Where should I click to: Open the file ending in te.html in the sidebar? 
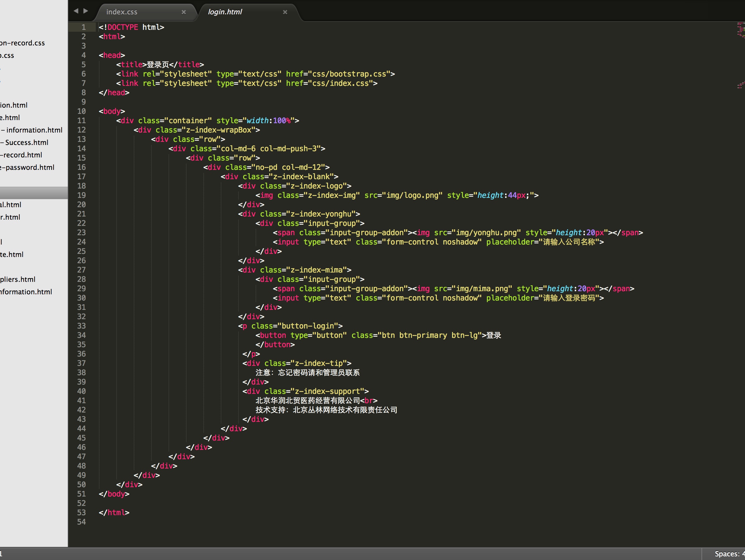pos(12,254)
